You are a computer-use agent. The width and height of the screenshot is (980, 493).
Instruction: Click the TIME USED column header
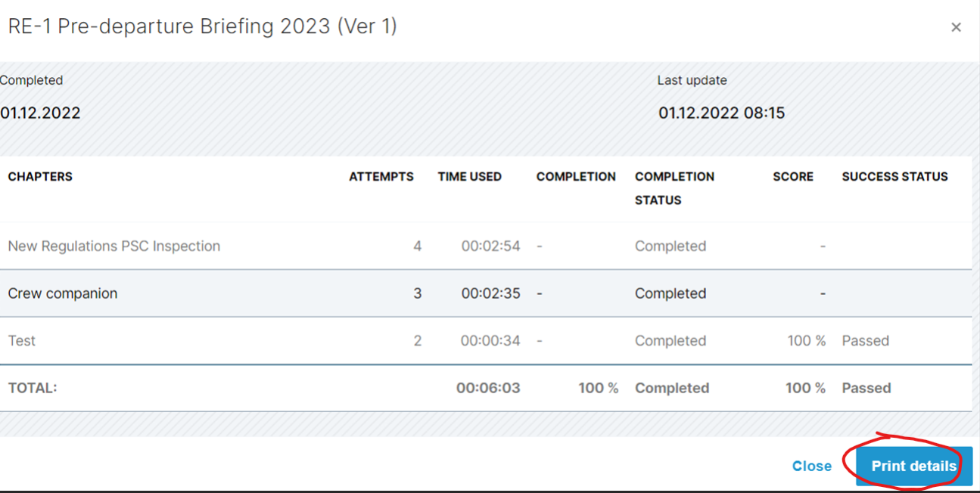point(470,176)
